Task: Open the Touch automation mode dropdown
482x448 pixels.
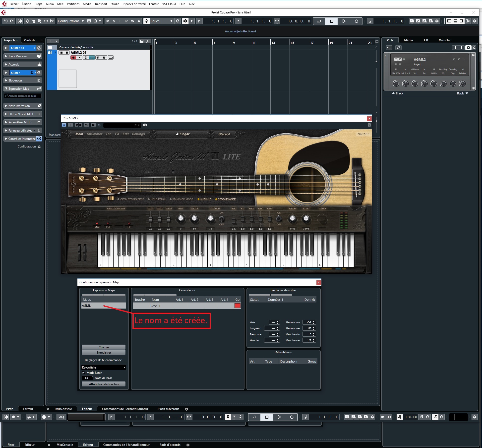Action: 162,21
